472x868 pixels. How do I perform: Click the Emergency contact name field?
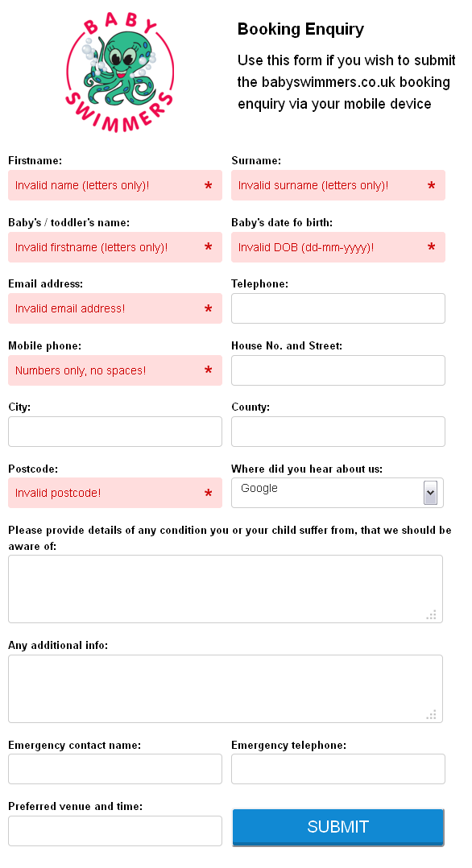tap(115, 769)
